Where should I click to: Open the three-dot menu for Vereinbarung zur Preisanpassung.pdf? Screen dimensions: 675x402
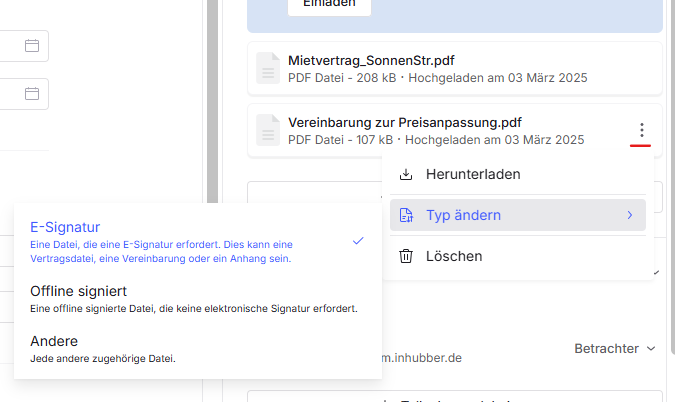pos(641,130)
